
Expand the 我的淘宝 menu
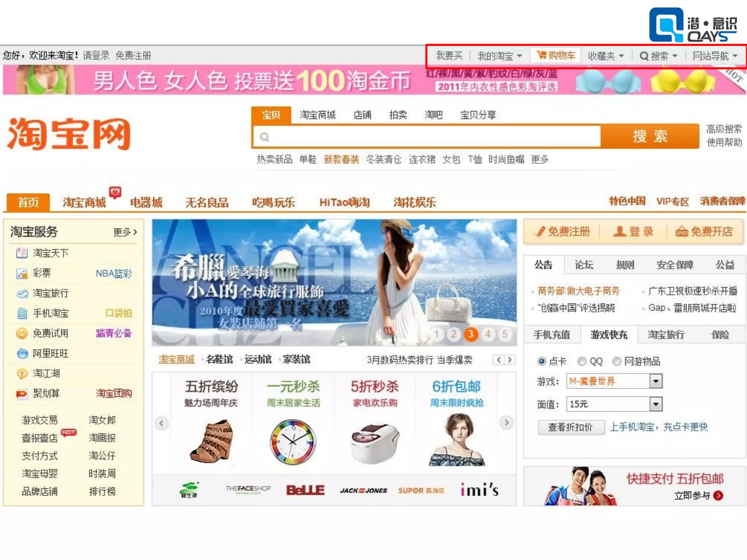tap(500, 56)
